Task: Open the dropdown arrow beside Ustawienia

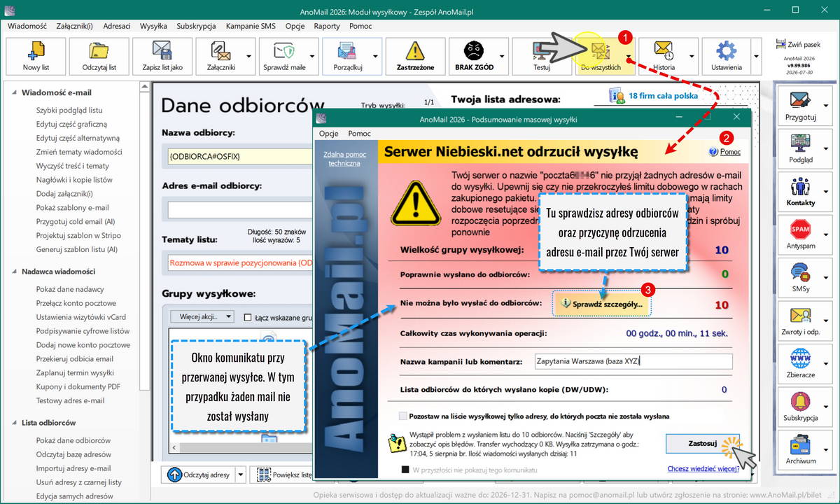Action: [756, 56]
